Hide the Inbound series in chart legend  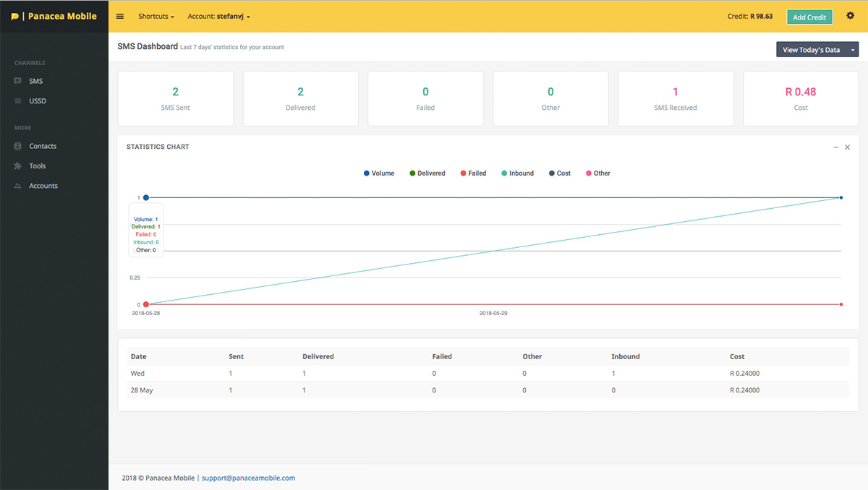pos(517,173)
